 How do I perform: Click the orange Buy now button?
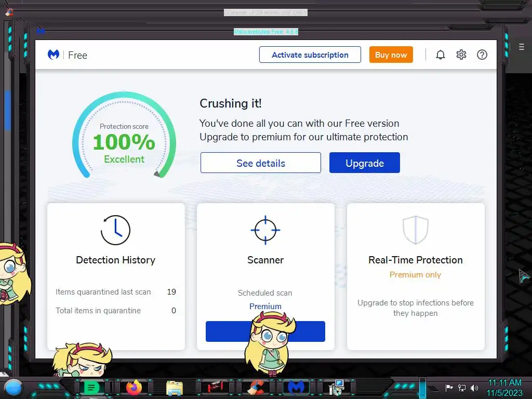coord(391,55)
